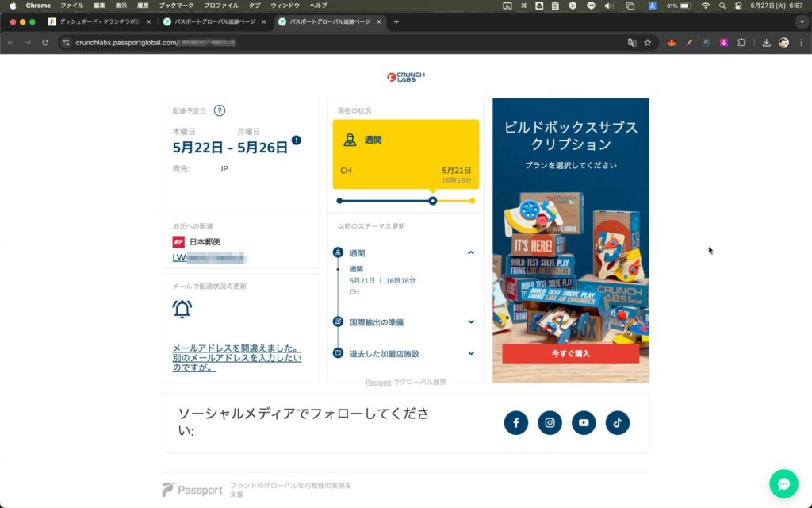This screenshot has height=508, width=812.
Task: Bookmark page with the star icon
Action: pyautogui.click(x=647, y=43)
